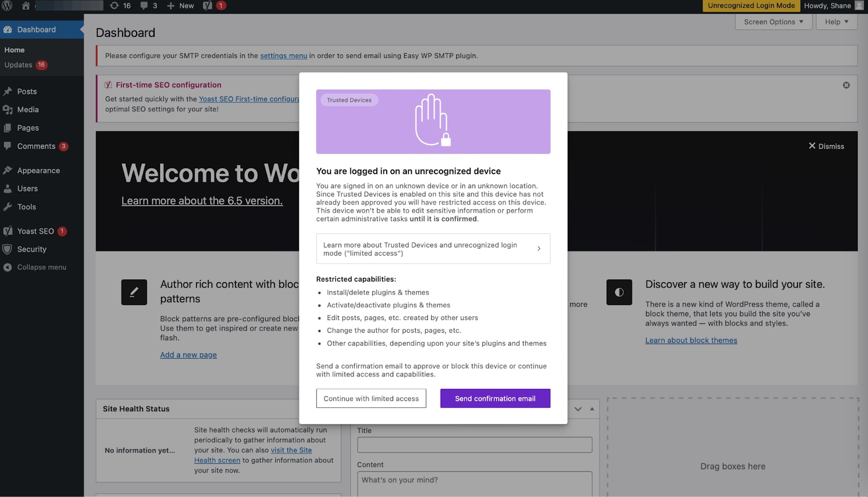Screen dimensions: 868x497
Task: Dismiss the First-time SEO configuration notice
Action: coord(846,85)
